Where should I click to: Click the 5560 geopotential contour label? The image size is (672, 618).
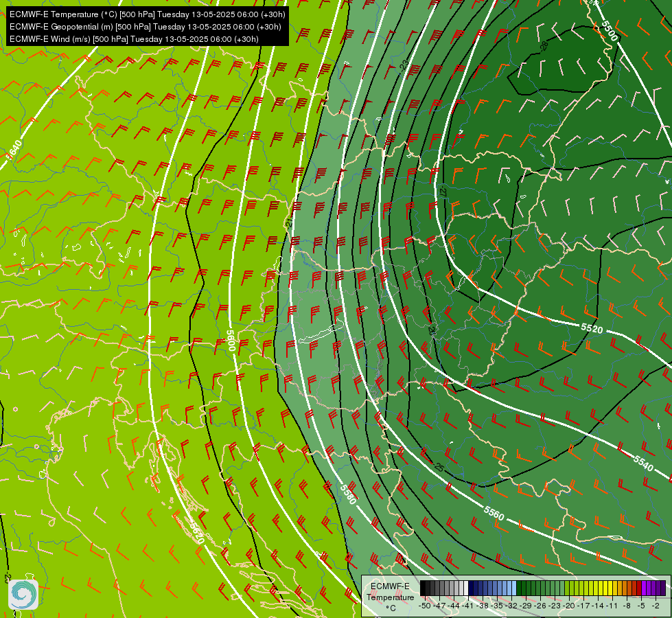pos(494,512)
